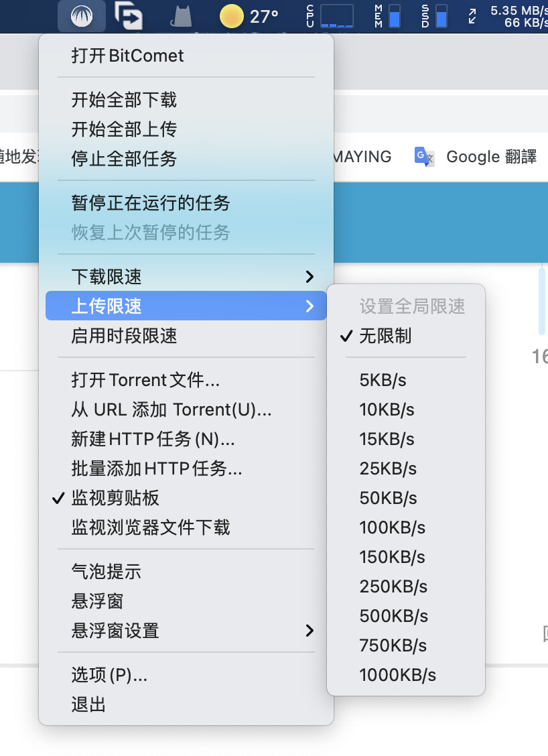Select 开始全部上传 menu entry
Screen dimensions: 548x756
(186, 129)
